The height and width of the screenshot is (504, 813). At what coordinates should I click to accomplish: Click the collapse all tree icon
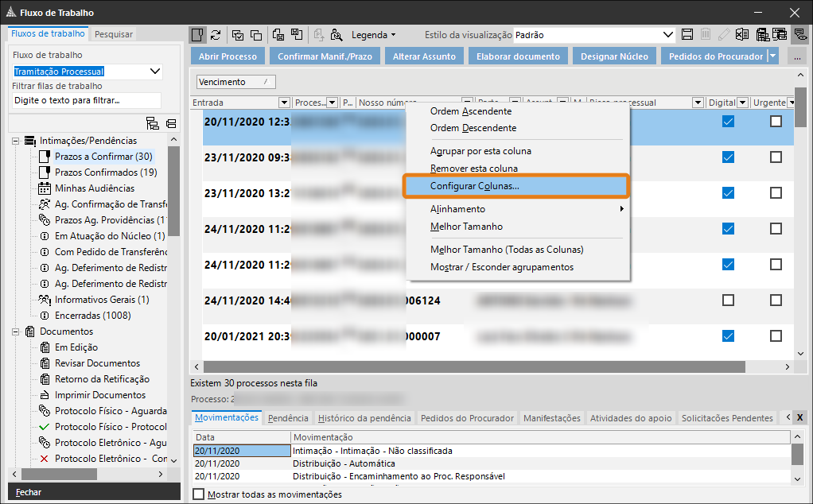point(170,123)
